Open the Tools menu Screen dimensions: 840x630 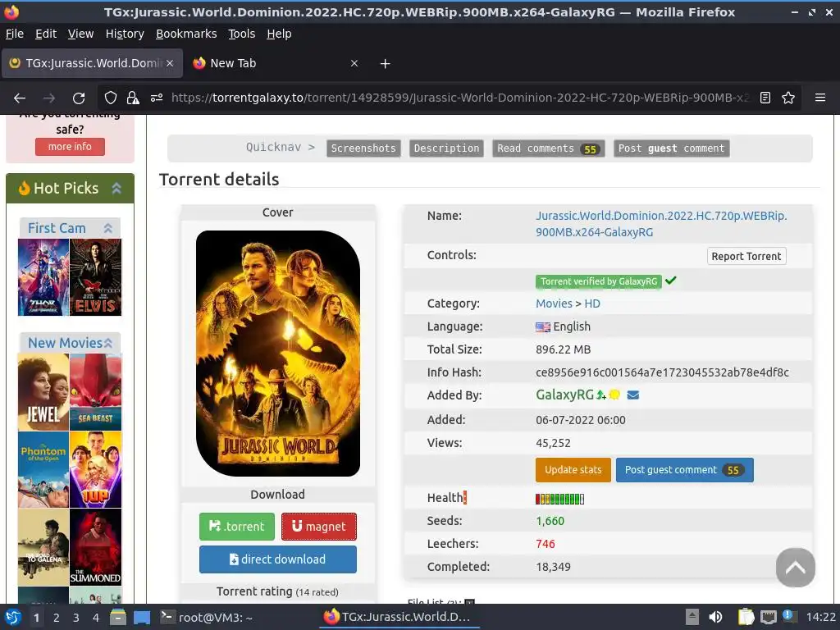point(242,34)
